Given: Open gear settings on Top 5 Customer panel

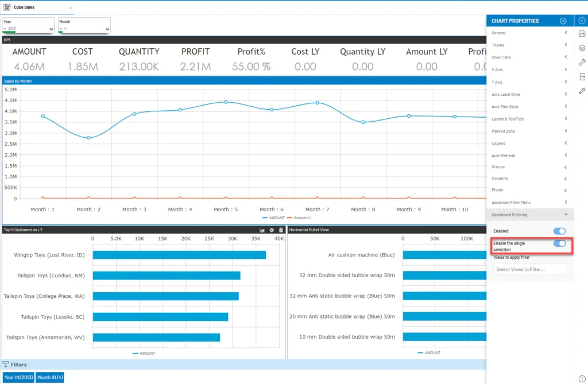Looking at the screenshot, I should coord(272,230).
